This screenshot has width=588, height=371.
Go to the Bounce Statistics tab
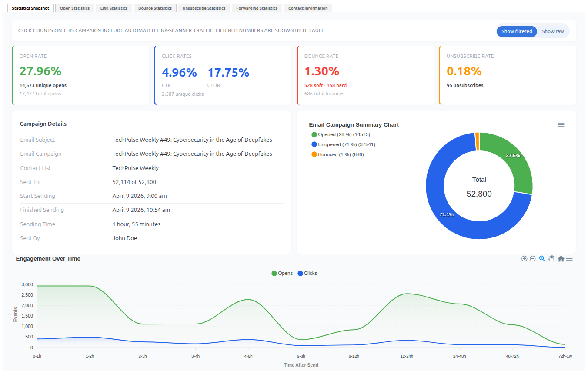(155, 8)
